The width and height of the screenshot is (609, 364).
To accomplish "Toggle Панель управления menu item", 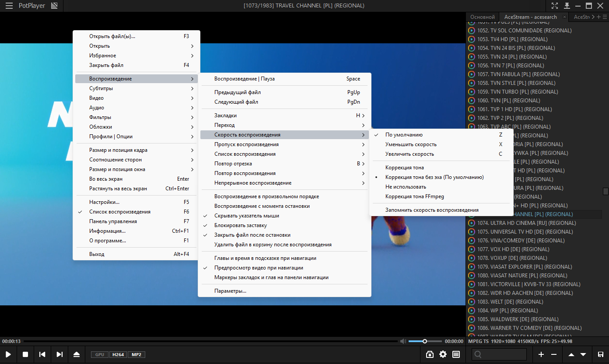I will [x=136, y=221].
